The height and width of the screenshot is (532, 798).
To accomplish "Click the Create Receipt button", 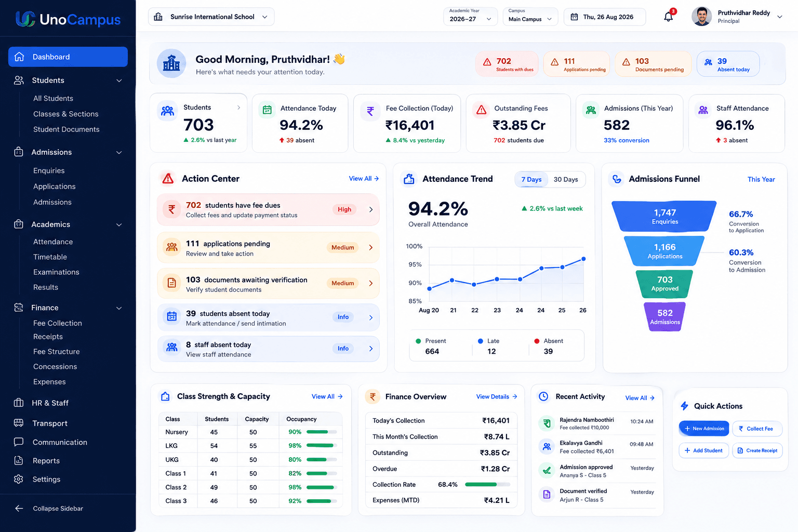I will click(757, 450).
